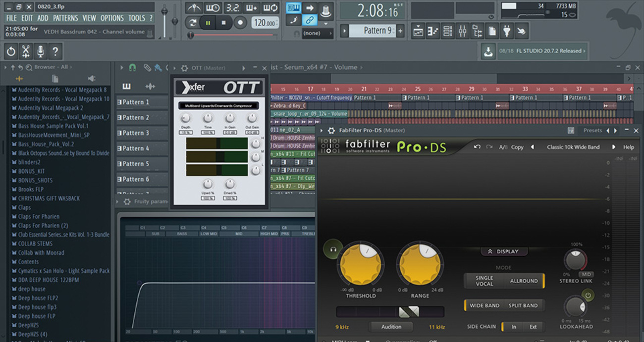Viewport: 644px width, 342px height.
Task: Open the Playlist view from the toolbar
Action: [418, 31]
